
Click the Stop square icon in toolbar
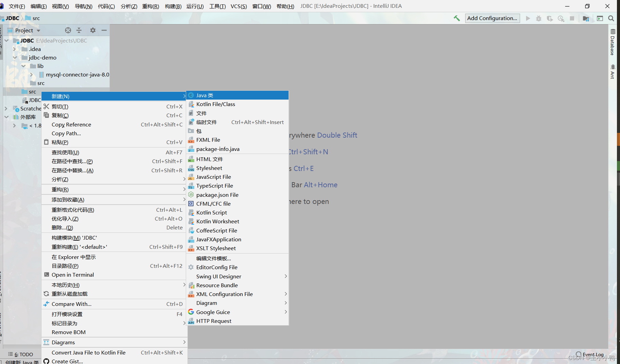point(572,18)
